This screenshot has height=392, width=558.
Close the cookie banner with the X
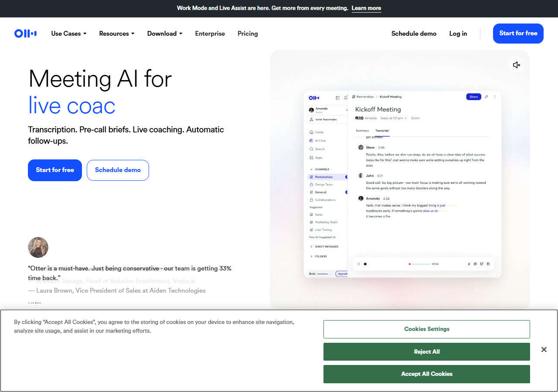[x=544, y=349]
